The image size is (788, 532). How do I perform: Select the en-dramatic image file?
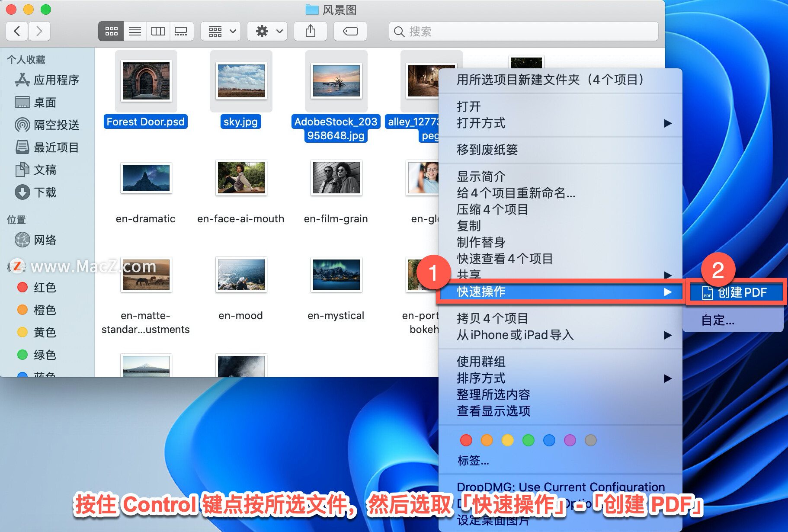pos(146,178)
